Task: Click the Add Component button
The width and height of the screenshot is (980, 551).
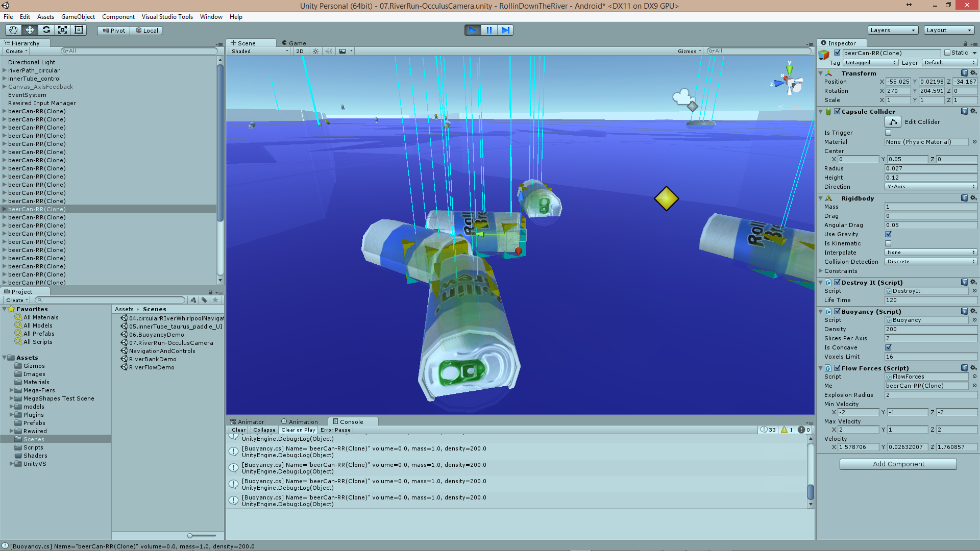Action: pos(898,464)
